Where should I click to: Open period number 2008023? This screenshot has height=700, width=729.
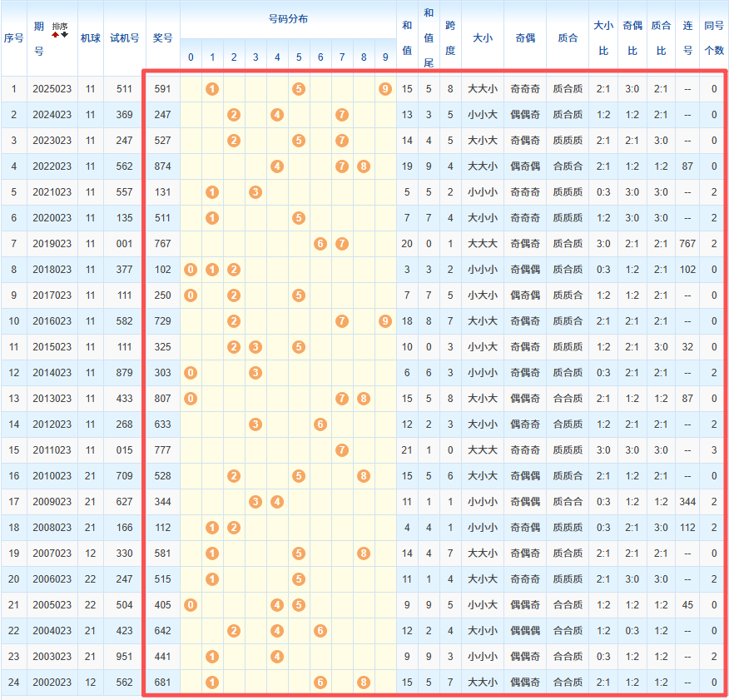pos(52,528)
